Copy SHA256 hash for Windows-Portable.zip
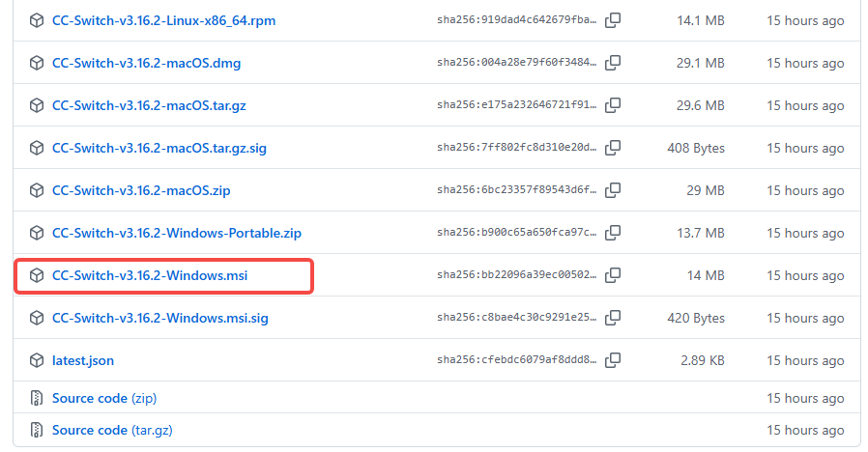This screenshot has width=868, height=452. (613, 233)
